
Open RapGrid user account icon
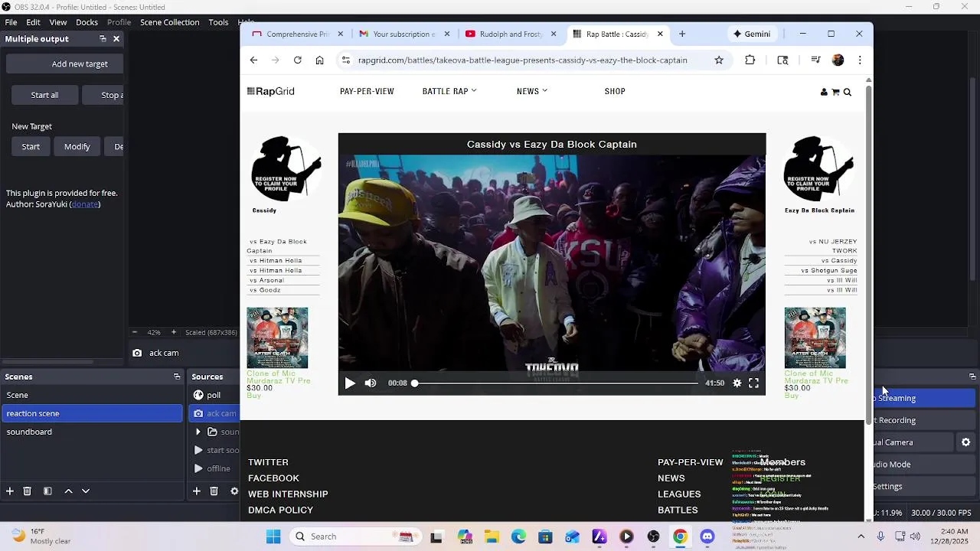click(x=824, y=92)
